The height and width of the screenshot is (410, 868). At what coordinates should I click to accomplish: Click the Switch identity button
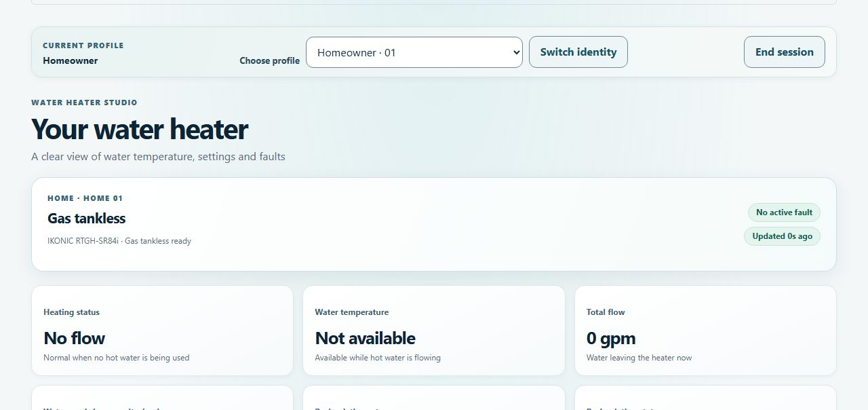tap(578, 52)
